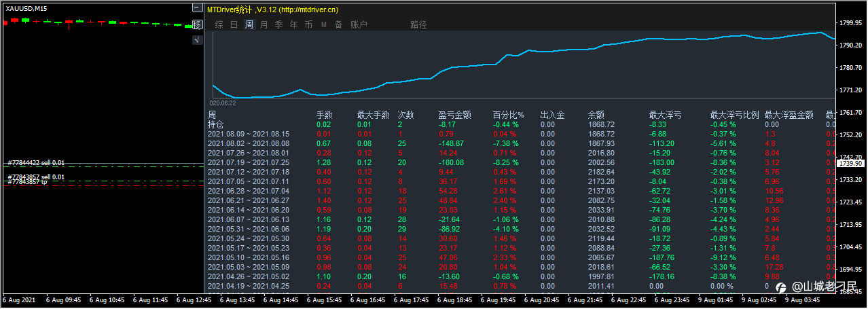Open the 月 monthly tab
868x309 pixels.
tap(264, 25)
